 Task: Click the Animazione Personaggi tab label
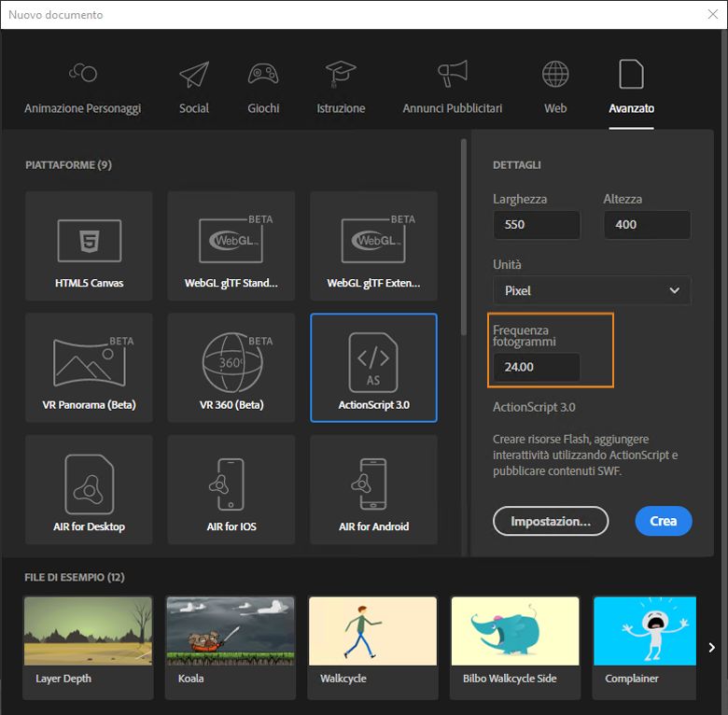coord(83,108)
